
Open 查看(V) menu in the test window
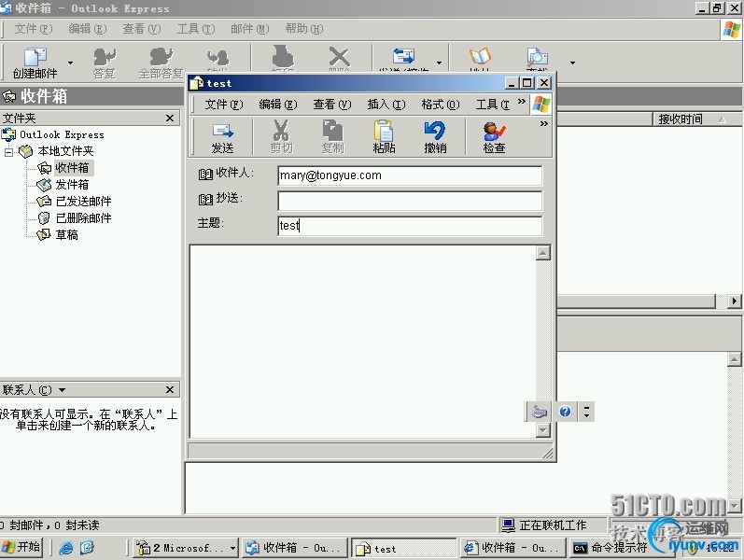332,104
